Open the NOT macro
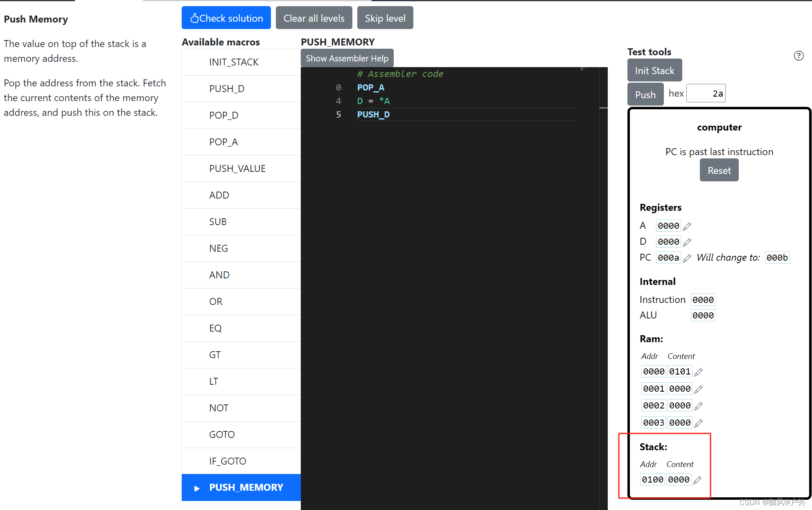The width and height of the screenshot is (812, 510). tap(241, 408)
